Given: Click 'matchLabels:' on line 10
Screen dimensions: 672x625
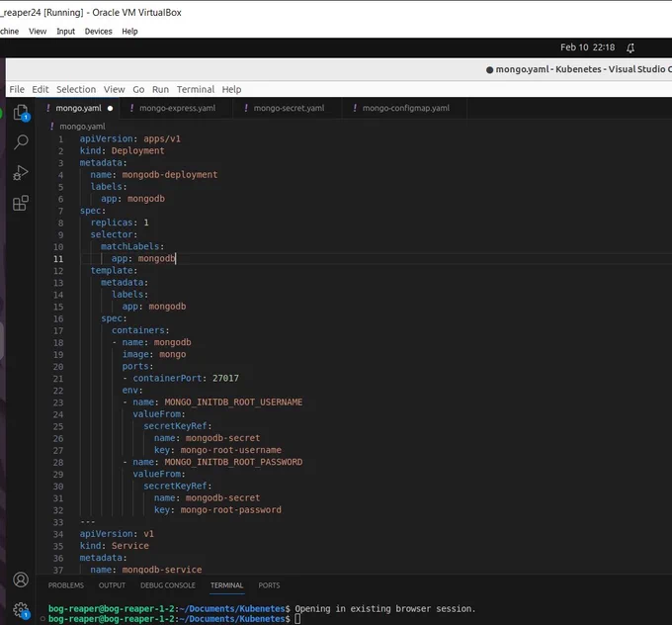Looking at the screenshot, I should click(132, 246).
